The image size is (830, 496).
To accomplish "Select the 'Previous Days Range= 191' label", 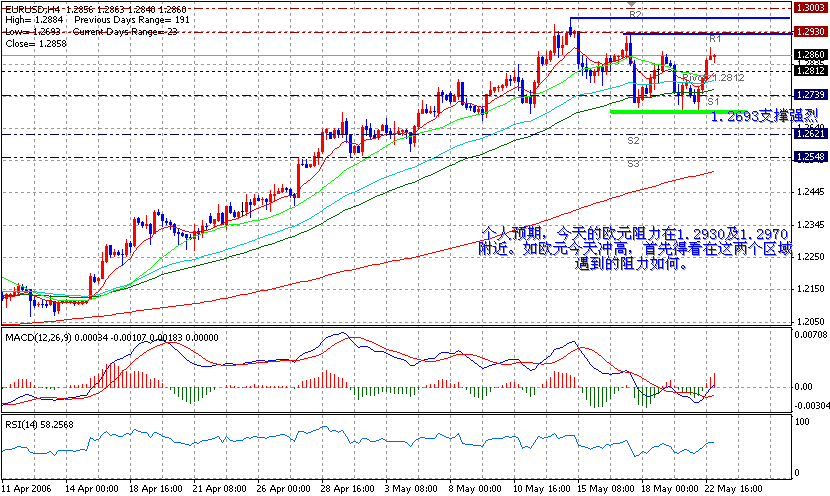I will click(x=132, y=20).
